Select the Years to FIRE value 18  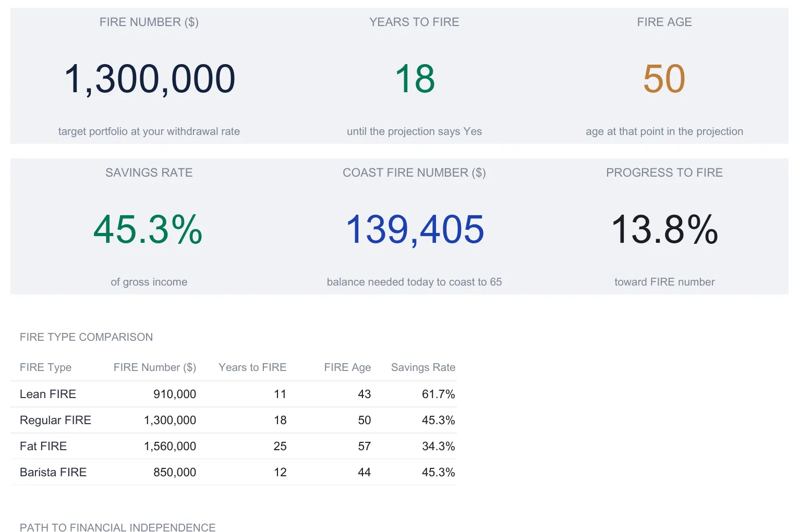click(x=415, y=79)
